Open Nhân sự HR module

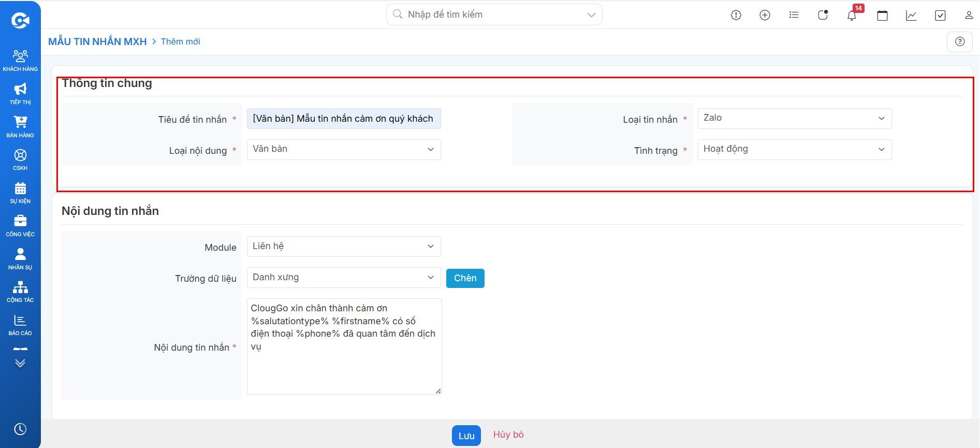click(x=20, y=258)
